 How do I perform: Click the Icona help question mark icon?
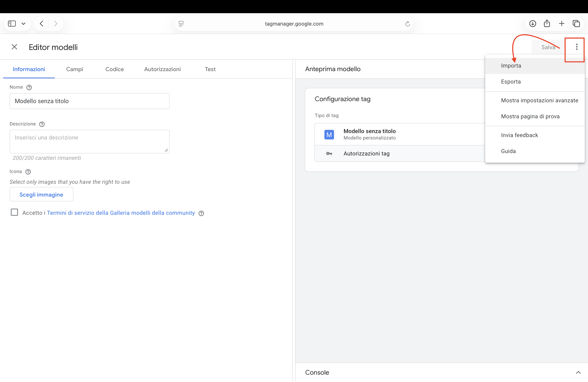point(28,172)
